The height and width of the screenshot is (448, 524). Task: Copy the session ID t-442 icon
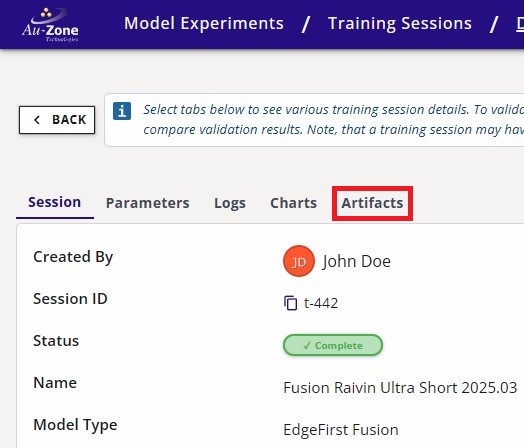coord(290,303)
